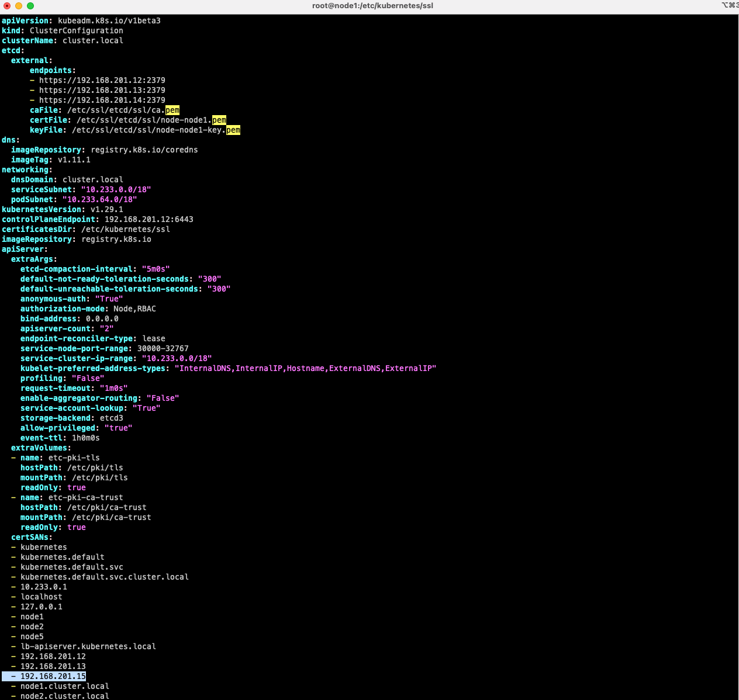Click the apiServer key
The height and width of the screenshot is (700, 739).
(x=23, y=249)
